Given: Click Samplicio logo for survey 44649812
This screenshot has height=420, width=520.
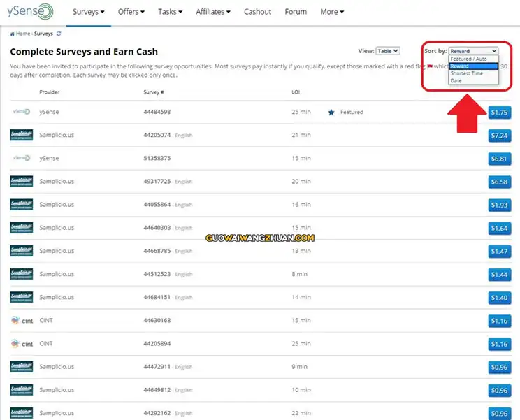Looking at the screenshot, I should 22,390.
